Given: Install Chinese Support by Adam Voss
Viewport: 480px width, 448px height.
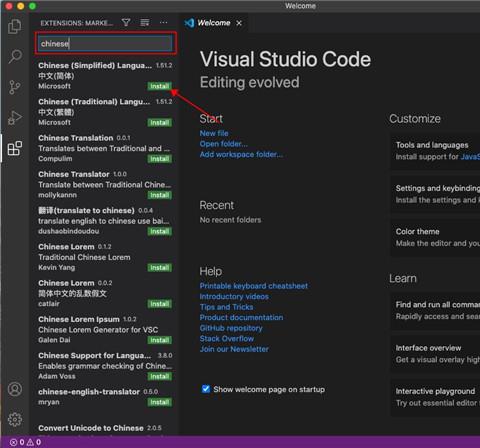Looking at the screenshot, I should click(160, 377).
